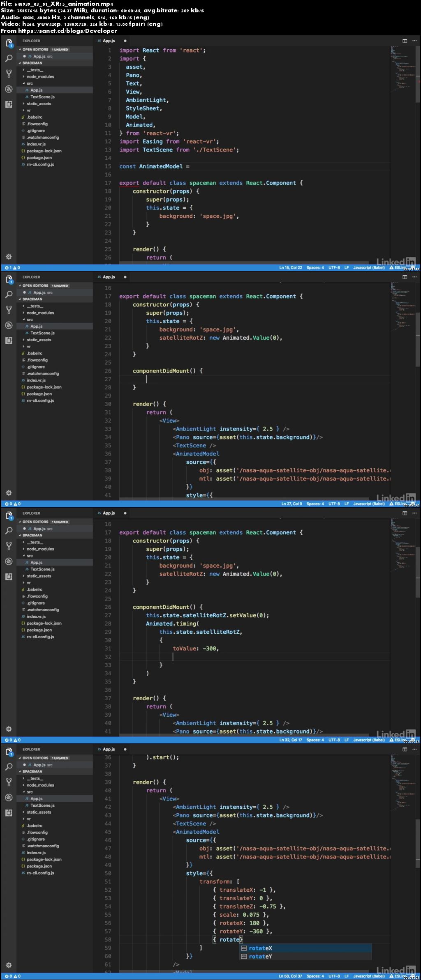421x980 pixels.
Task: Open Debug icon in the second frame
Action: click(x=9, y=325)
